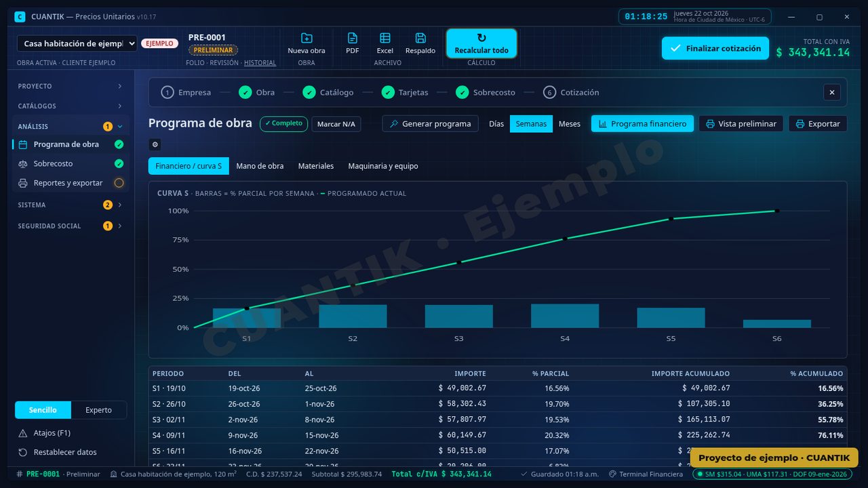This screenshot has width=868, height=488.
Task: Expand the SEGURIDAD SOCIAL section
Action: tap(71, 226)
